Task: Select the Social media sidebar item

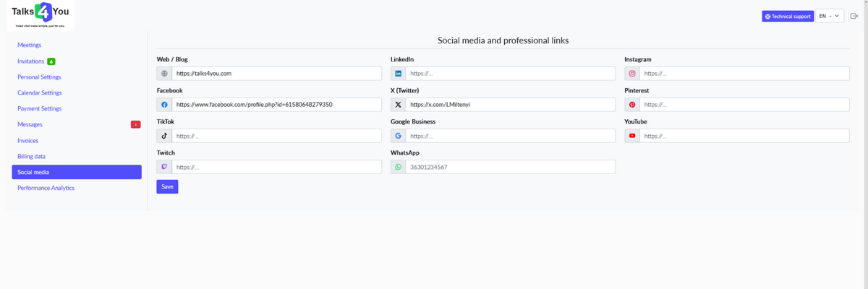Action: (77, 172)
